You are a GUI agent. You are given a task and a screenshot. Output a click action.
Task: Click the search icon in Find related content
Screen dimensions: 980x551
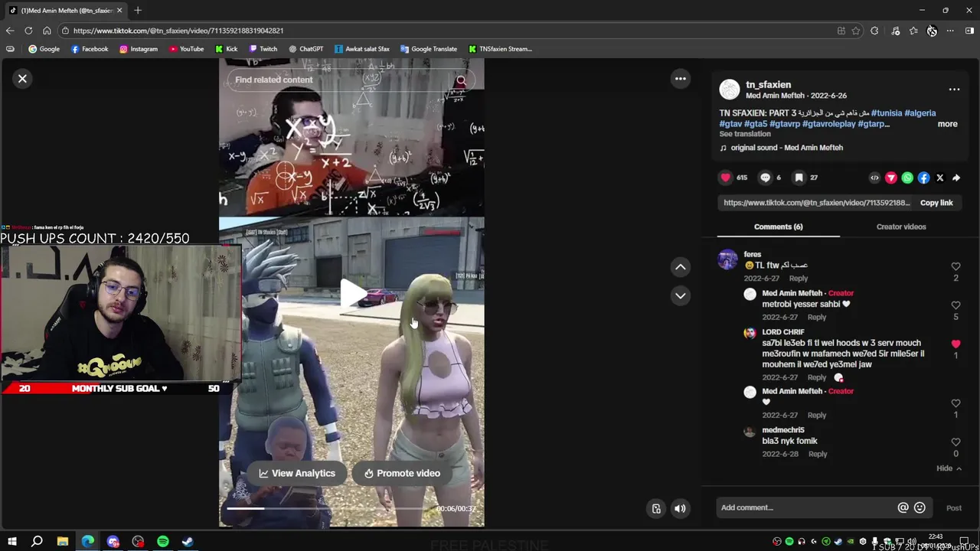tap(461, 80)
